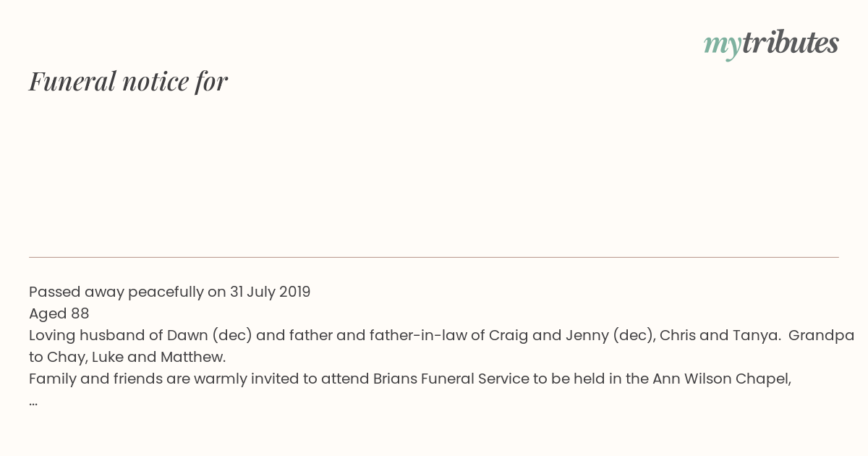This screenshot has width=868, height=456.
Task: Click the "Passed away peacefully" line
Action: (x=170, y=292)
